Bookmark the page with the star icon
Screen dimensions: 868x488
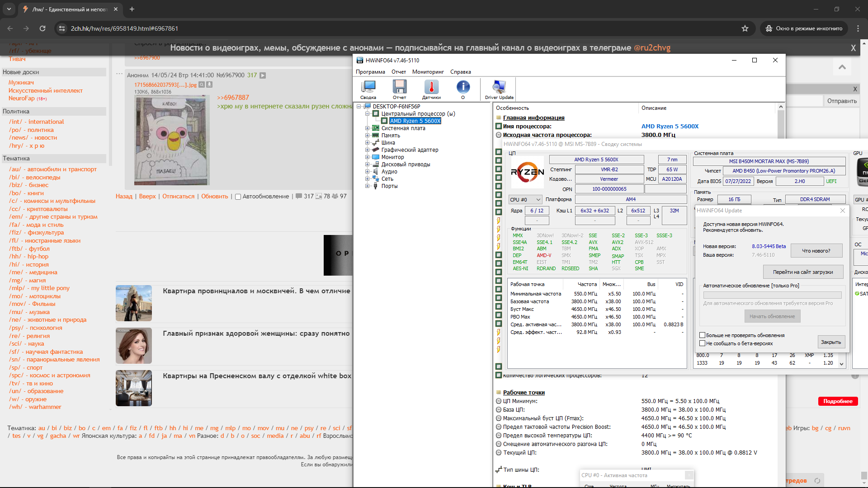point(745,28)
